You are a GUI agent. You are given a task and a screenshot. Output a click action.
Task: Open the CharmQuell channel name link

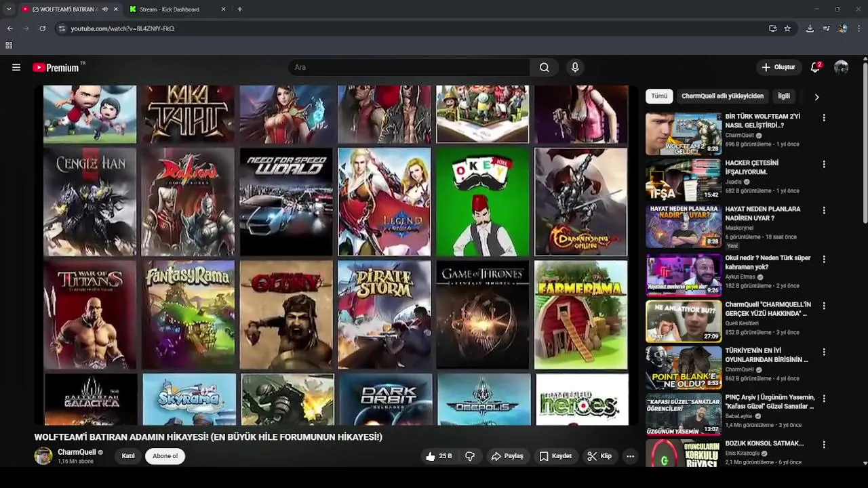77,452
